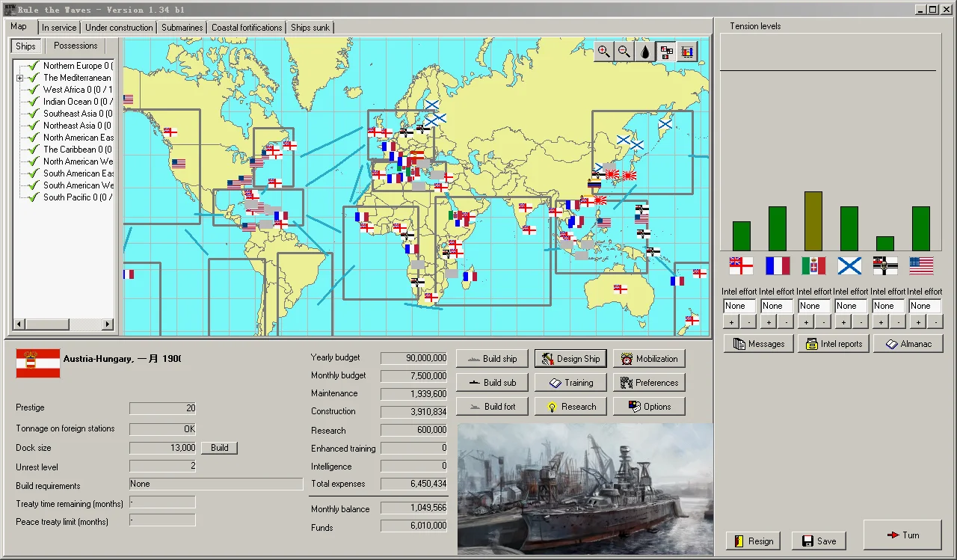
Task: Click the French flag in the South Pacific
Action: pyautogui.click(x=677, y=281)
